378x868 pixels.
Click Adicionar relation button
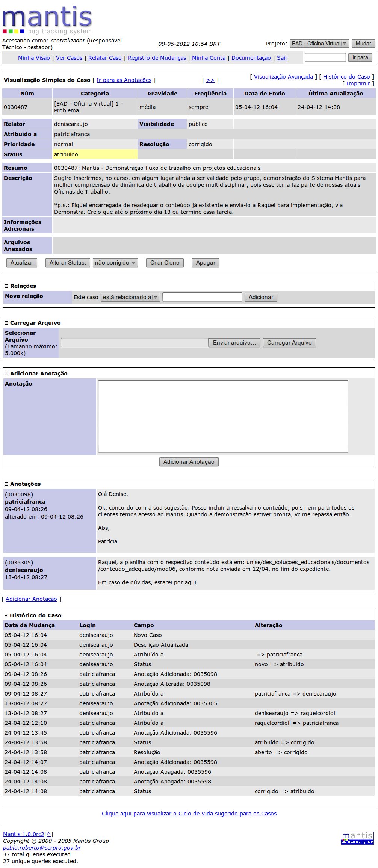pyautogui.click(x=261, y=297)
